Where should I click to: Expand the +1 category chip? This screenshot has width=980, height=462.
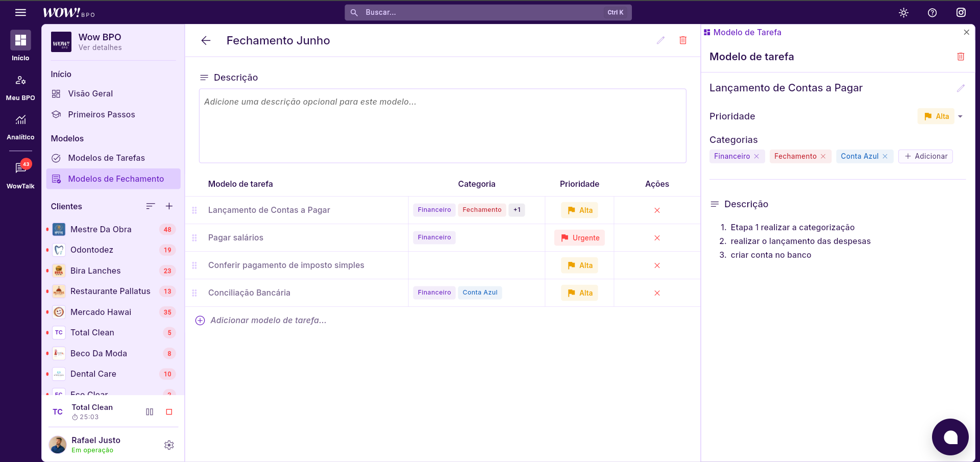pyautogui.click(x=517, y=210)
